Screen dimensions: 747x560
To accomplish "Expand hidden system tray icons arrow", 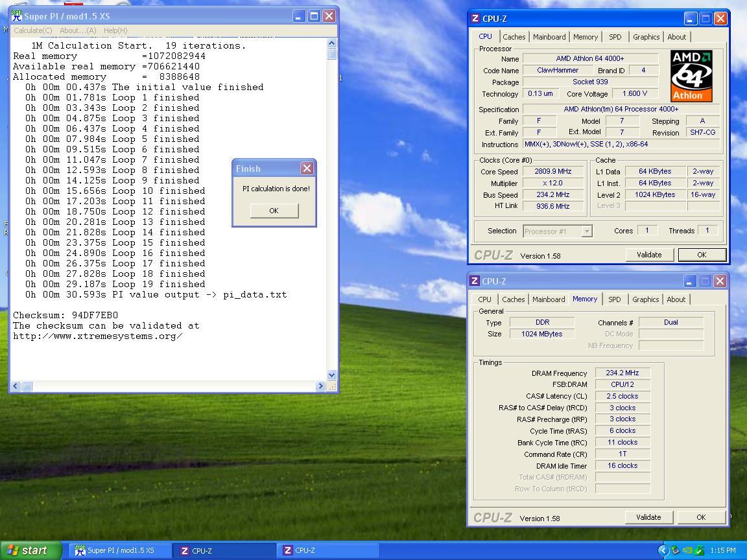I will [x=663, y=550].
